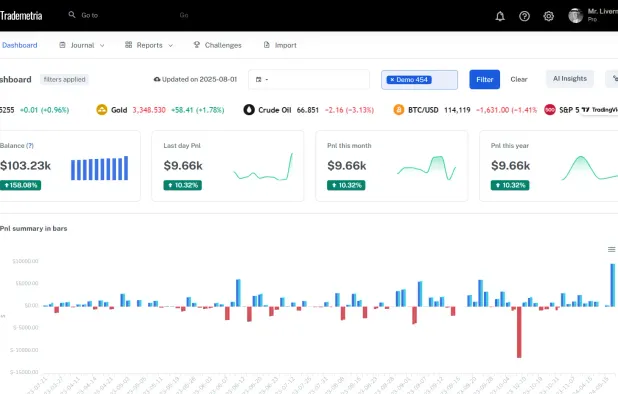This screenshot has width=618, height=394.
Task: Click the calendar icon in date field
Action: click(x=259, y=80)
